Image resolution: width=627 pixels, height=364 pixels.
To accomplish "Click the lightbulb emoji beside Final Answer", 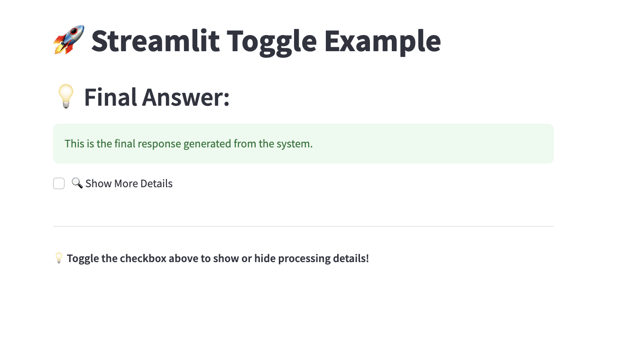I will pyautogui.click(x=66, y=96).
